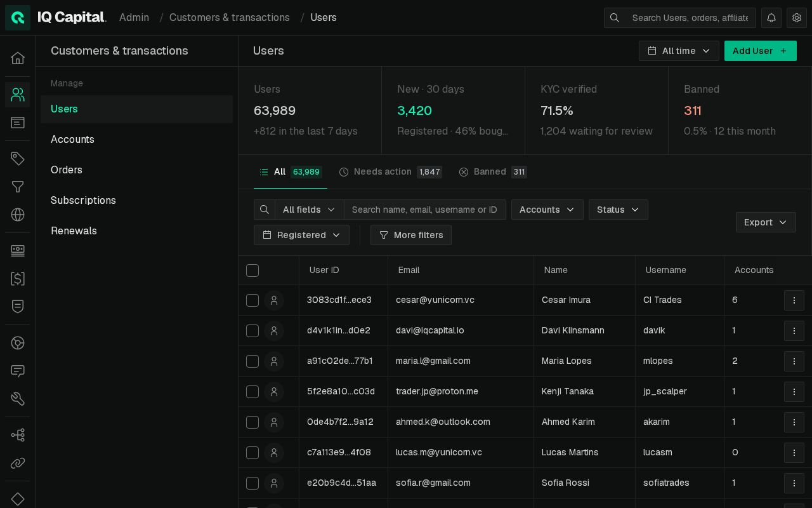
Task: Expand the All fields search dropdown
Action: point(309,210)
